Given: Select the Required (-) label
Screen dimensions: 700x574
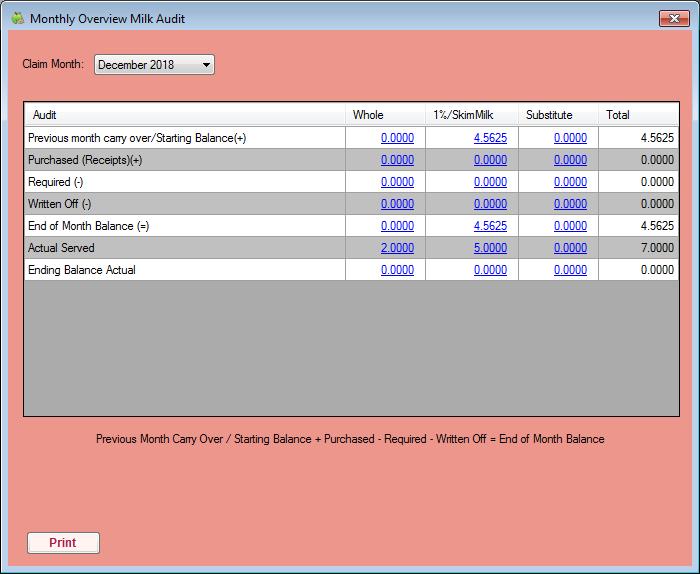Looking at the screenshot, I should (x=55, y=182).
